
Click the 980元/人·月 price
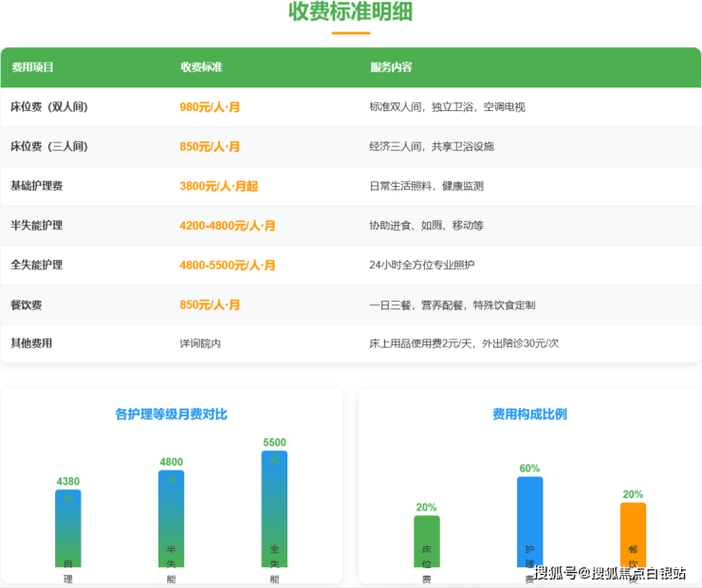click(210, 107)
